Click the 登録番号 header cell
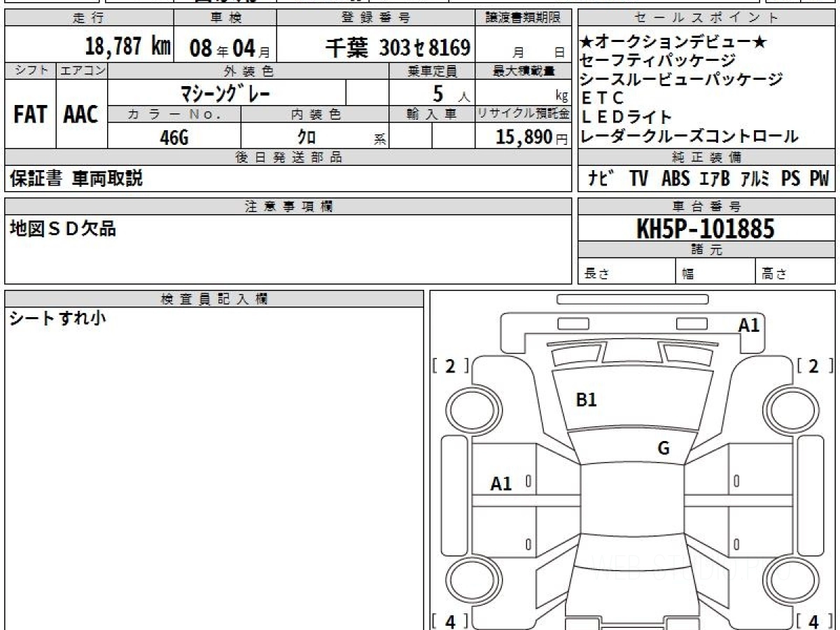 pyautogui.click(x=377, y=18)
